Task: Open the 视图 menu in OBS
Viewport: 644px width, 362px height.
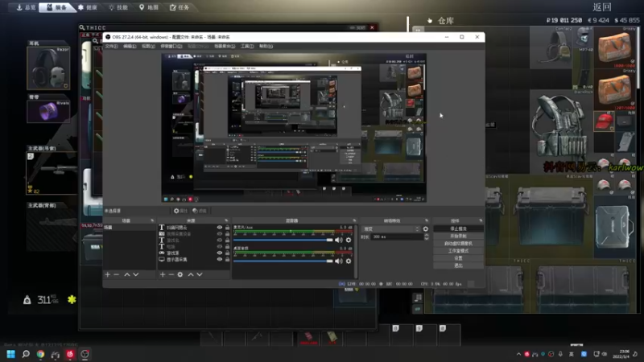Action: [x=148, y=47]
